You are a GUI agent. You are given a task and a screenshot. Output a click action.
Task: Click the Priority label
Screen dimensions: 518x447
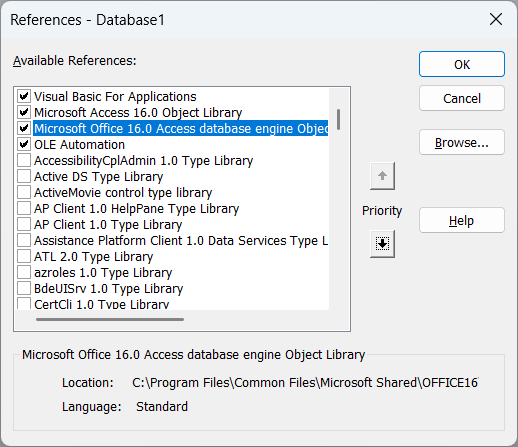pyautogui.click(x=382, y=211)
